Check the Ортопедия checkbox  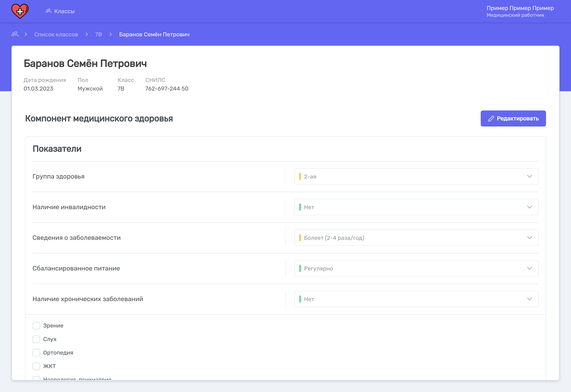tap(36, 353)
